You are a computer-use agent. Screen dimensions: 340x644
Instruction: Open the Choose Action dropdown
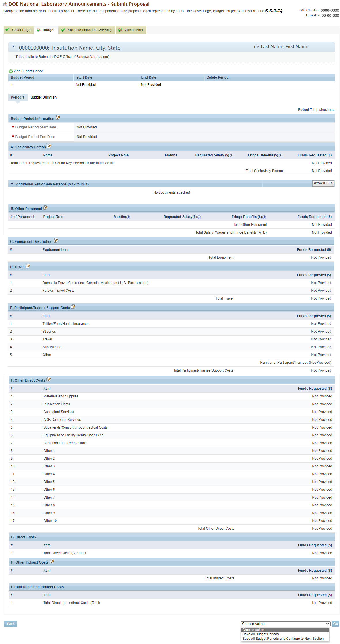coord(286,624)
